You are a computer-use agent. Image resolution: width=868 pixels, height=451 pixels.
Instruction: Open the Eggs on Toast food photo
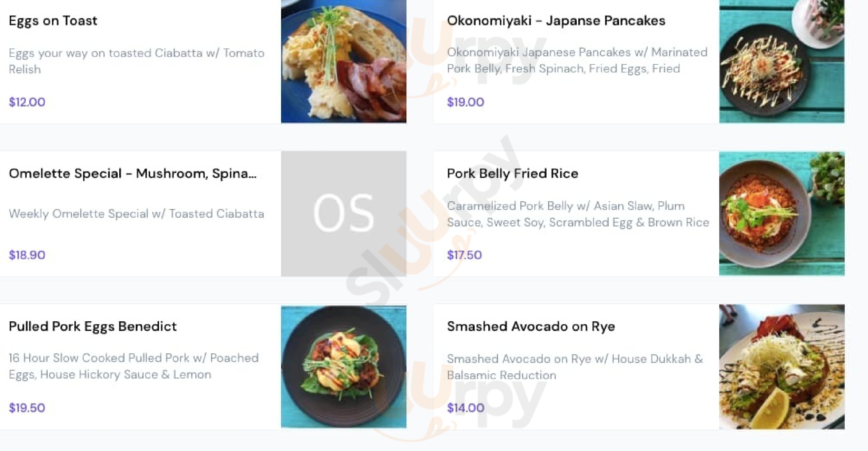[343, 61]
